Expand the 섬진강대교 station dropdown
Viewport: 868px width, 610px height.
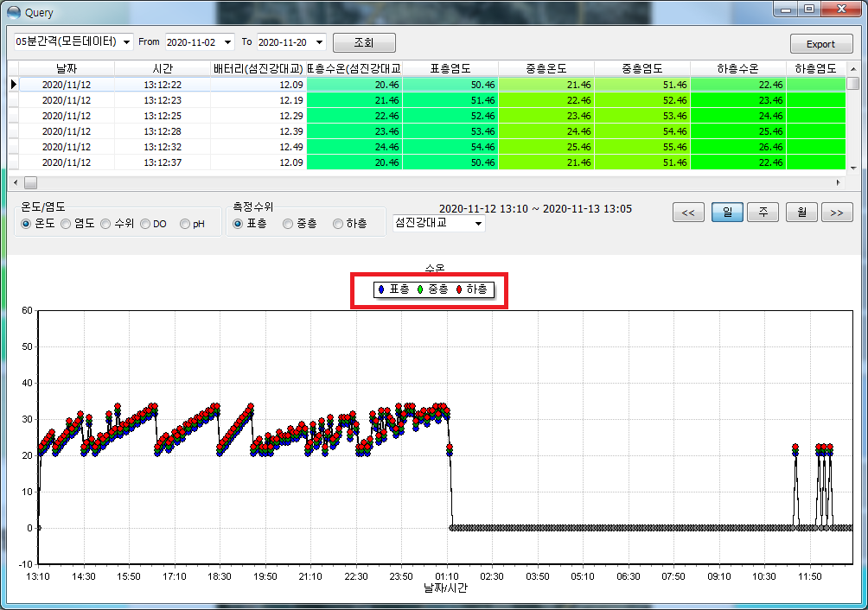pyautogui.click(x=478, y=224)
